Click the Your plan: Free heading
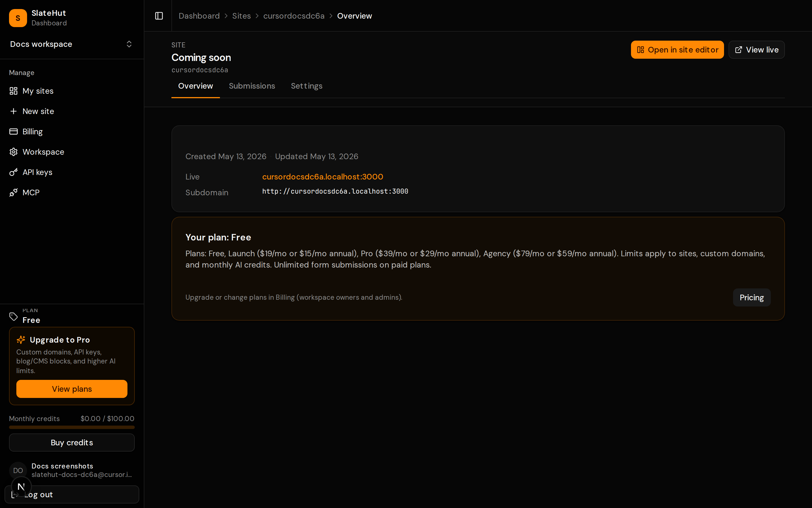 (218, 237)
